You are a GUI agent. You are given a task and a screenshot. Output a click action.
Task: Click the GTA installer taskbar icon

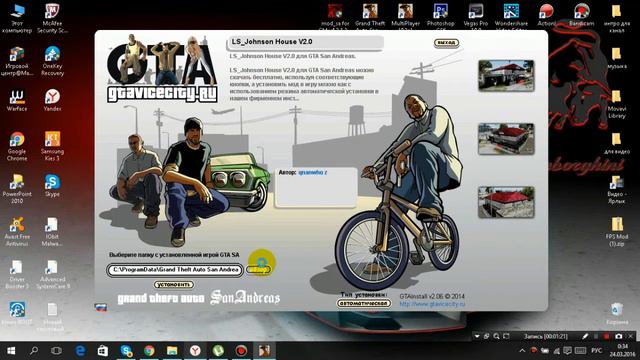264,351
